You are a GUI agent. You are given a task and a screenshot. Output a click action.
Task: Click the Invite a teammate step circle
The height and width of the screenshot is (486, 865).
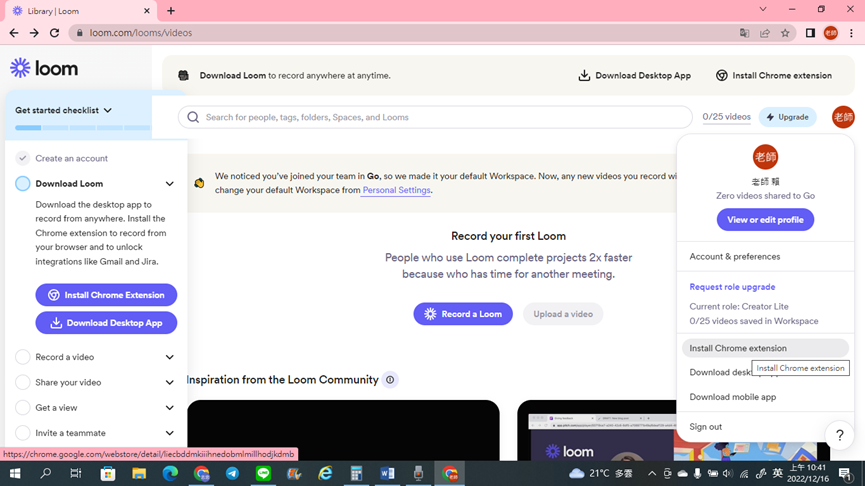tap(23, 433)
